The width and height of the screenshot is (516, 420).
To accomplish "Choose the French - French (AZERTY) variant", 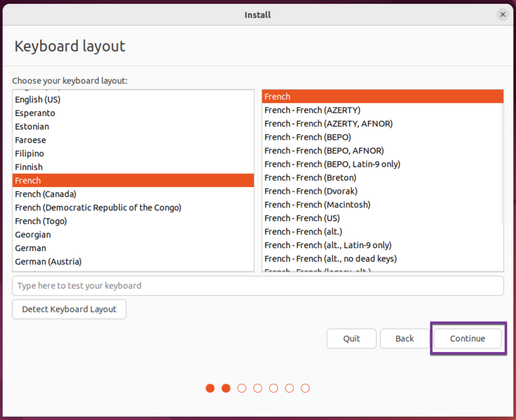I will (312, 110).
